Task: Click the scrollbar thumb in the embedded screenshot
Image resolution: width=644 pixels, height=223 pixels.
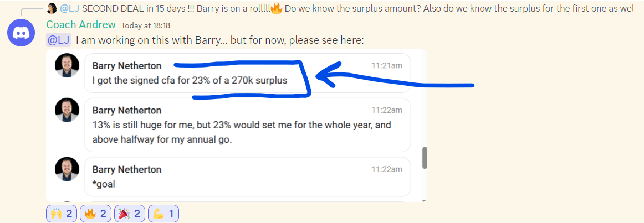Action: tap(425, 157)
